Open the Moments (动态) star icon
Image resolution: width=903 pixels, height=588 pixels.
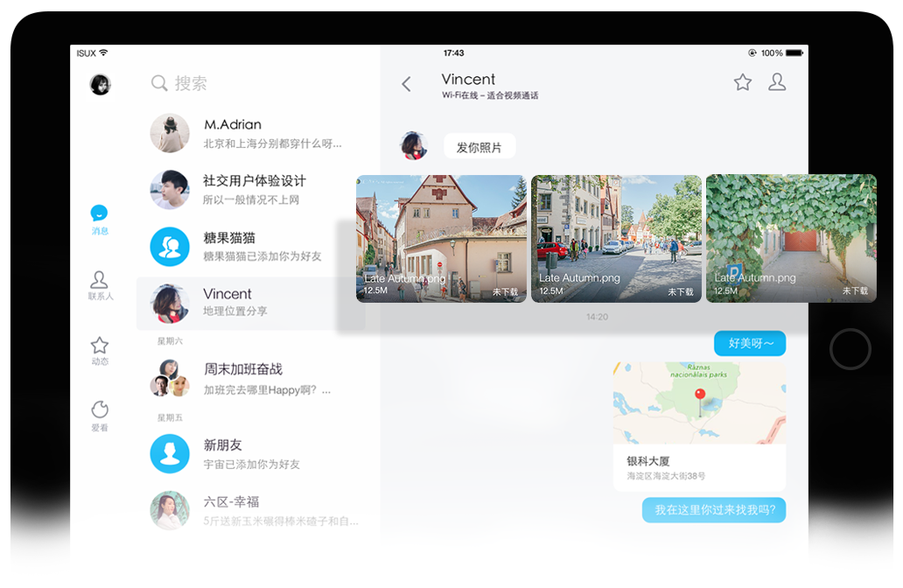coord(100,346)
